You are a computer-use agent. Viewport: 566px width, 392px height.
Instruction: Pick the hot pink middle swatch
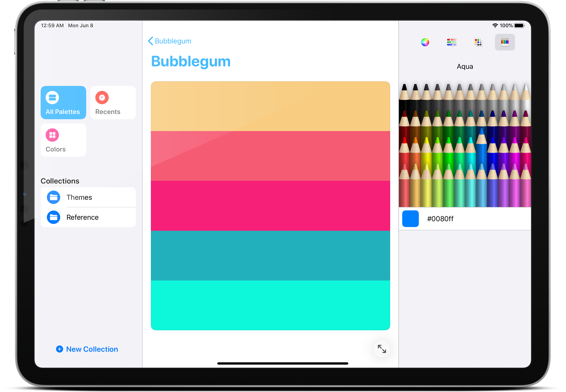(270, 206)
